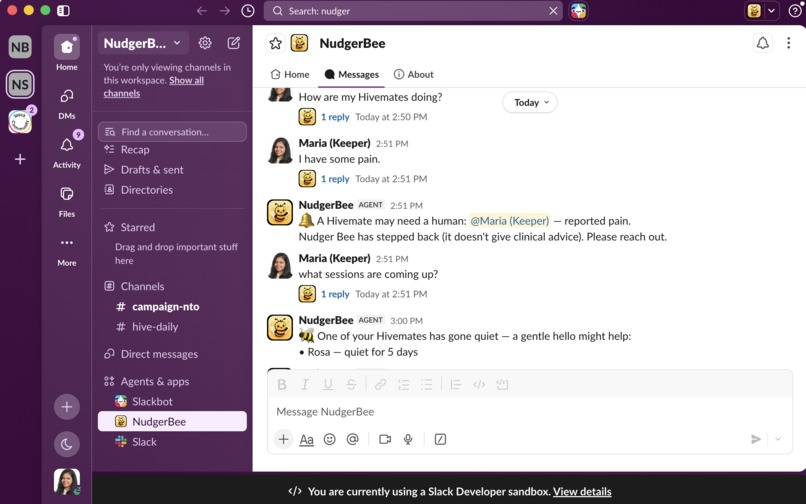Clear the search with the X icon

pos(553,11)
